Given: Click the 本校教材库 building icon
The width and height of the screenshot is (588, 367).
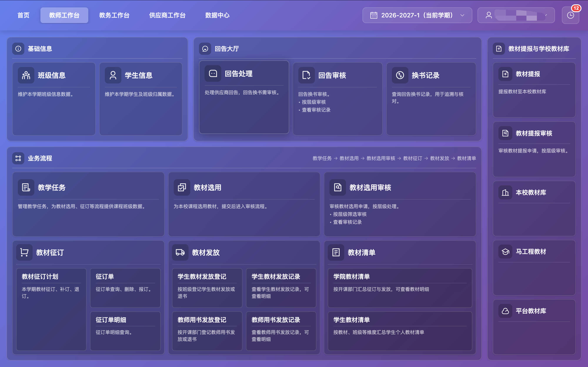Looking at the screenshot, I should point(505,192).
